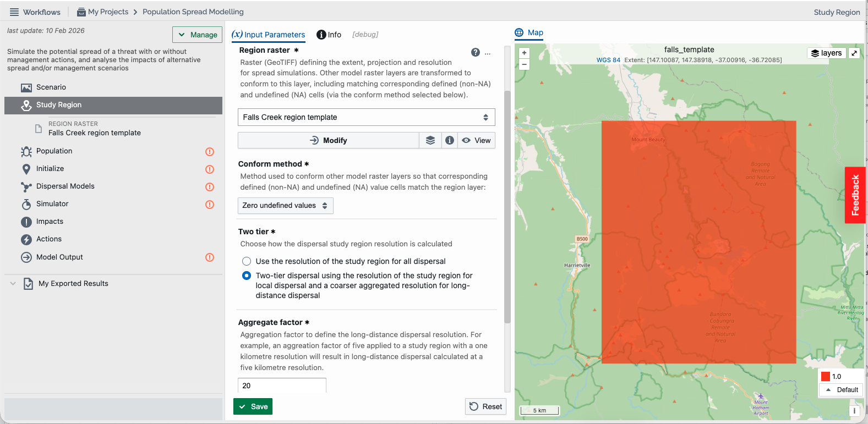Click the red legend color swatch
This screenshot has width=868, height=424.
click(826, 377)
